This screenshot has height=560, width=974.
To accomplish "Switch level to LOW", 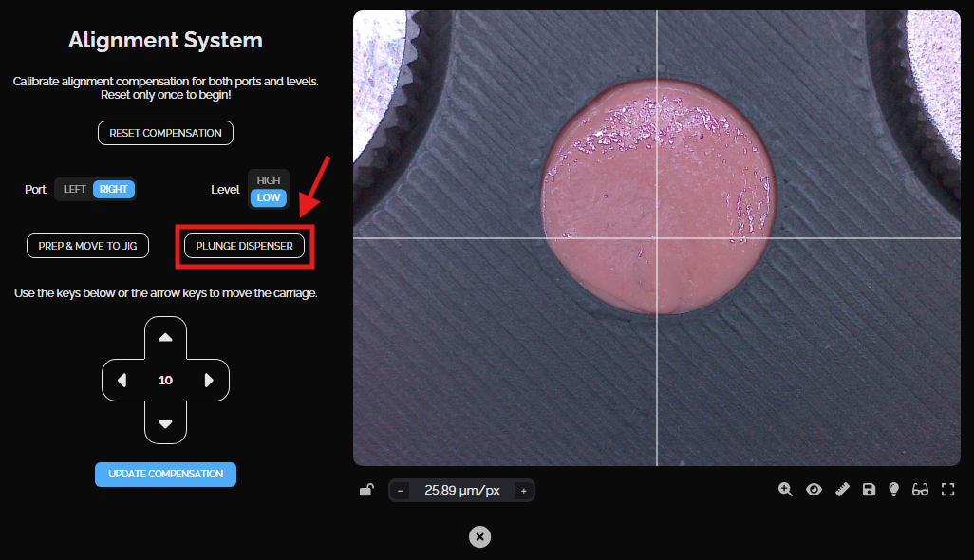I will point(269,197).
